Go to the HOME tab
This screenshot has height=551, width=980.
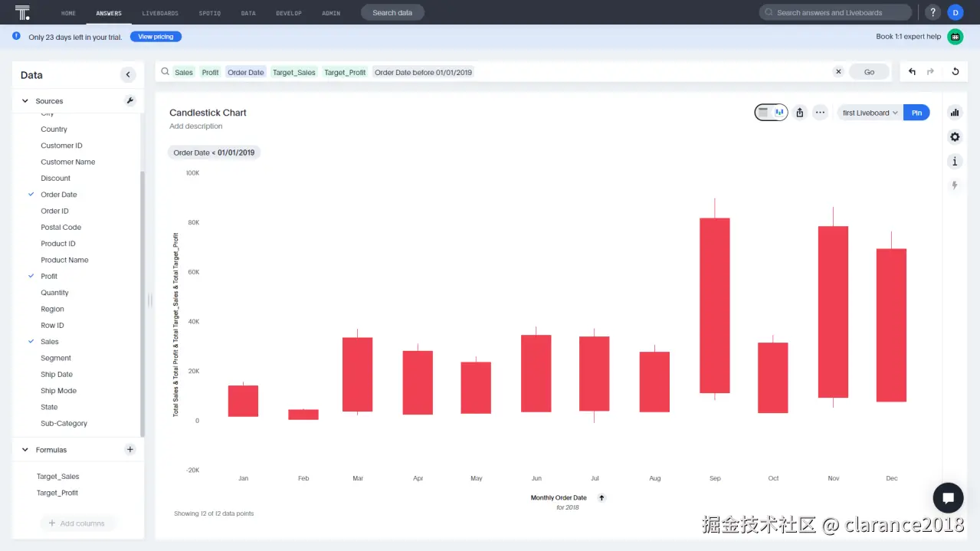pos(68,13)
